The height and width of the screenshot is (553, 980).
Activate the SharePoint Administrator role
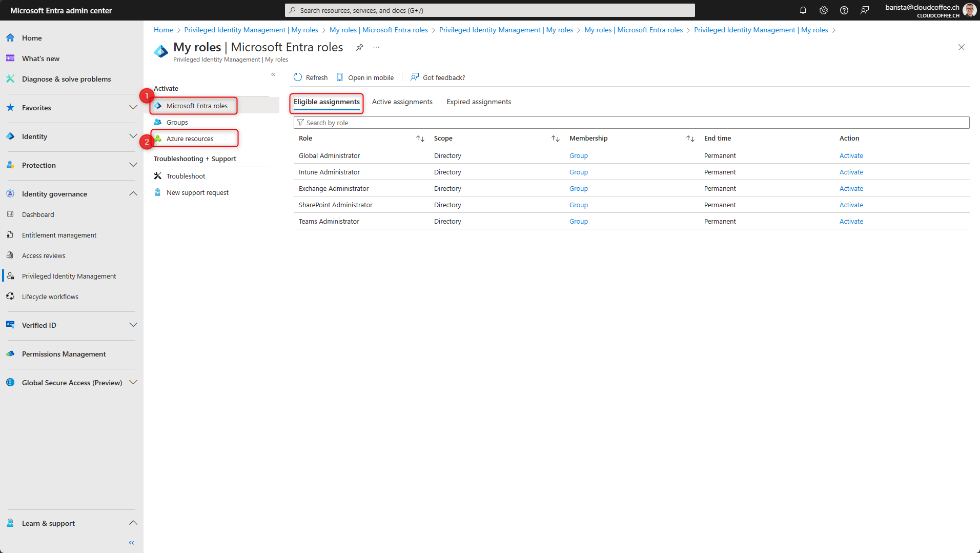(851, 205)
